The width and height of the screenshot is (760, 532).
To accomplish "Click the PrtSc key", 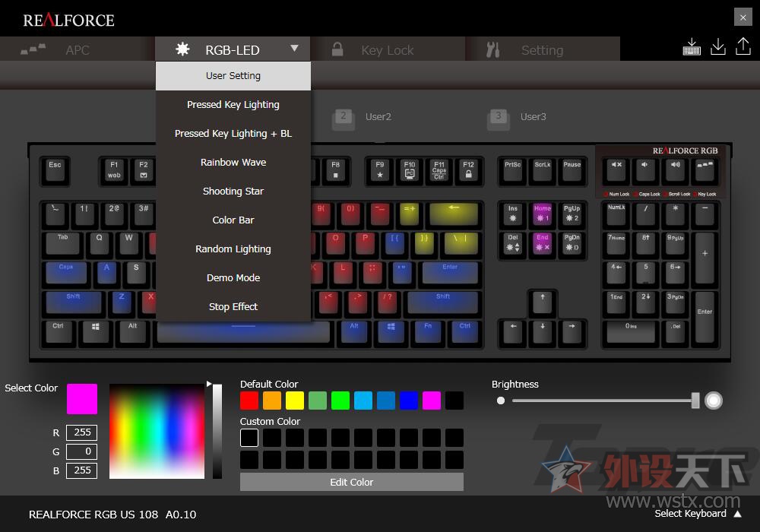I will click(x=513, y=170).
